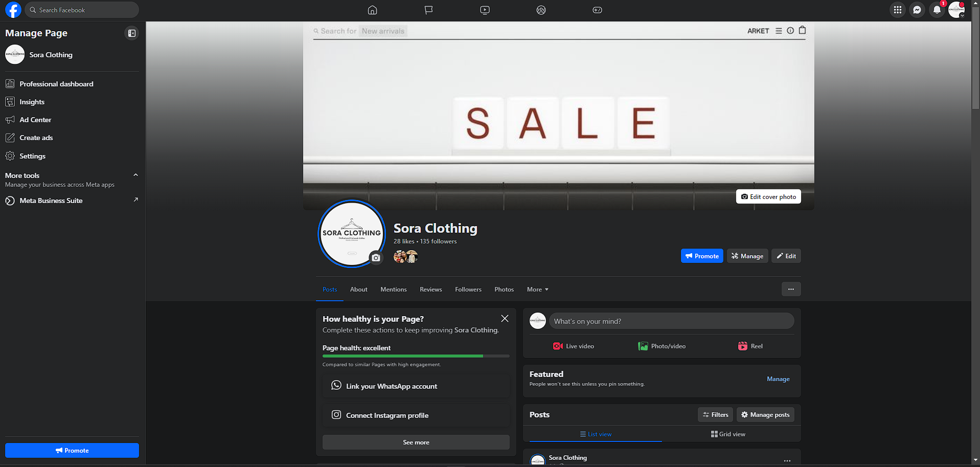Image resolution: width=980 pixels, height=467 pixels.
Task: Open notifications bell icon
Action: tap(937, 10)
